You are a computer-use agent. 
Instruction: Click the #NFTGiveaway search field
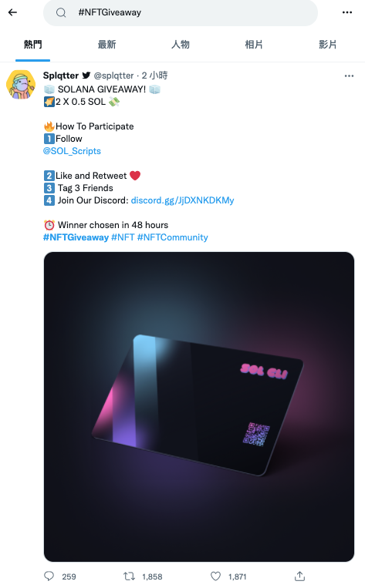pos(181,13)
